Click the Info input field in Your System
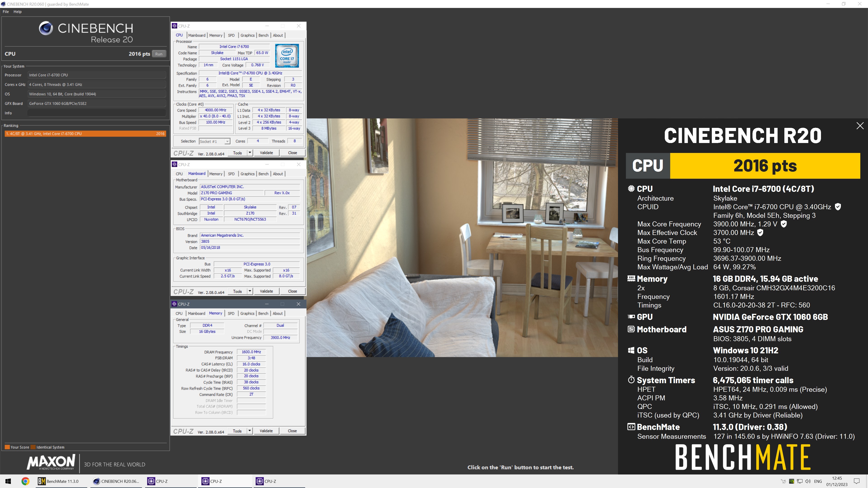This screenshot has height=488, width=868. [x=97, y=113]
